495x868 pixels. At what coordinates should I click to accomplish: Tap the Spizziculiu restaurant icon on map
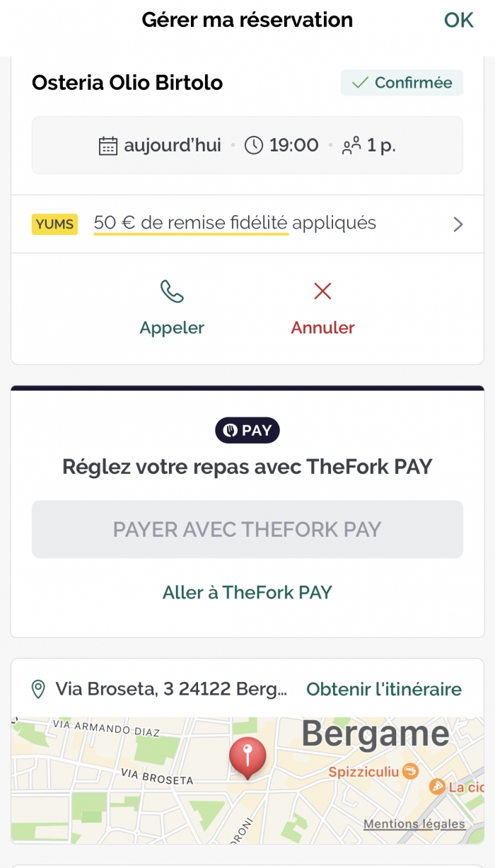[x=410, y=771]
